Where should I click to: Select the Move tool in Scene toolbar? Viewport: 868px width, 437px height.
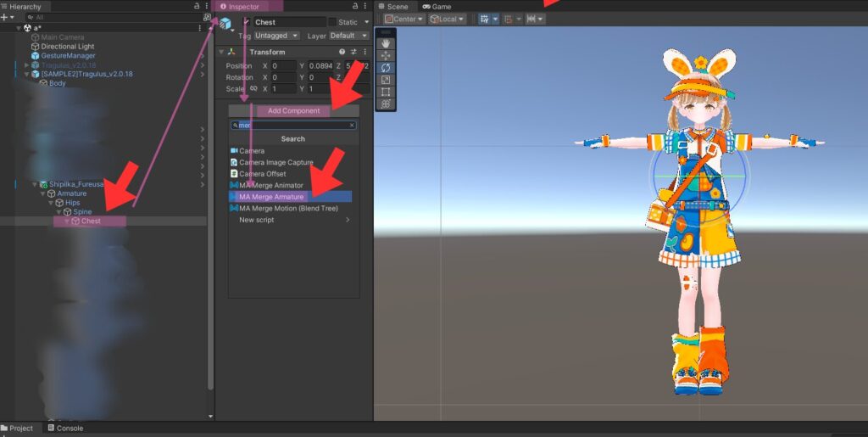pos(386,55)
